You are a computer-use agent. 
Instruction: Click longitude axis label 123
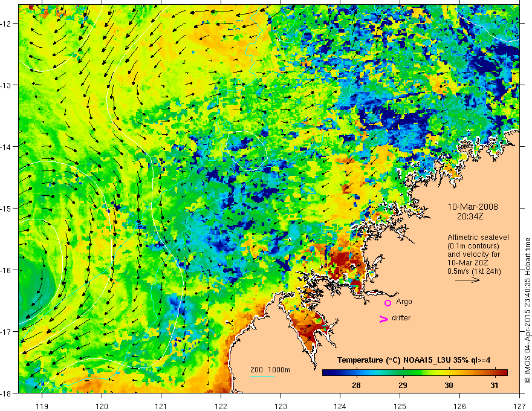point(281,406)
